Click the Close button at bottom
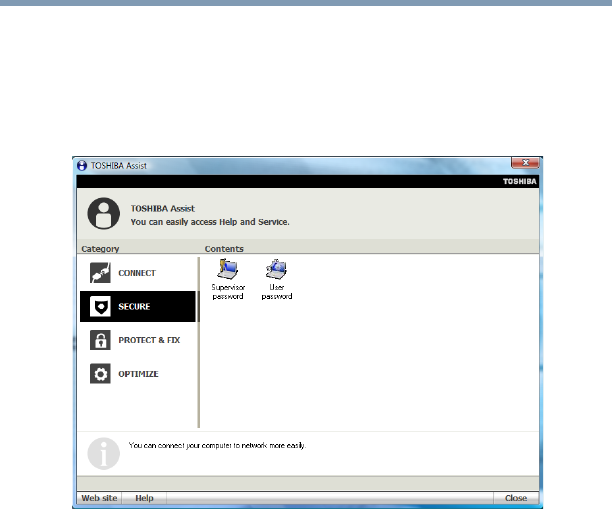612x509 pixels. tap(516, 498)
